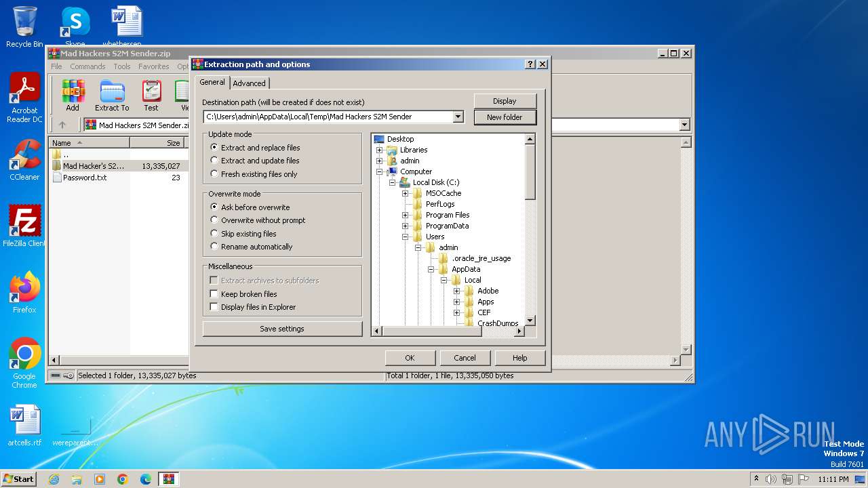Screen dimensions: 868x488
Task: Open Acrobat Reader DC desktop icon
Action: (24, 98)
